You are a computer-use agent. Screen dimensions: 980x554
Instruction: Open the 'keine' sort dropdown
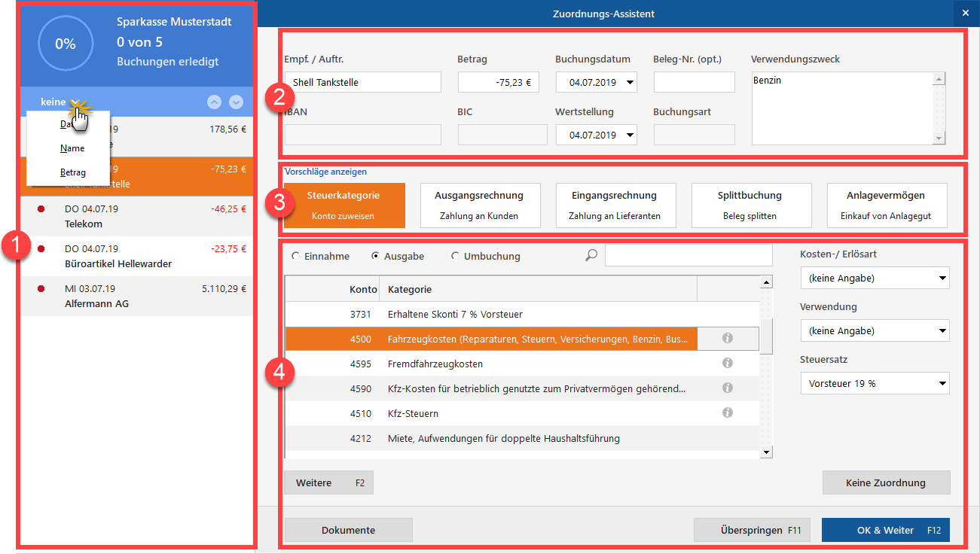[60, 102]
